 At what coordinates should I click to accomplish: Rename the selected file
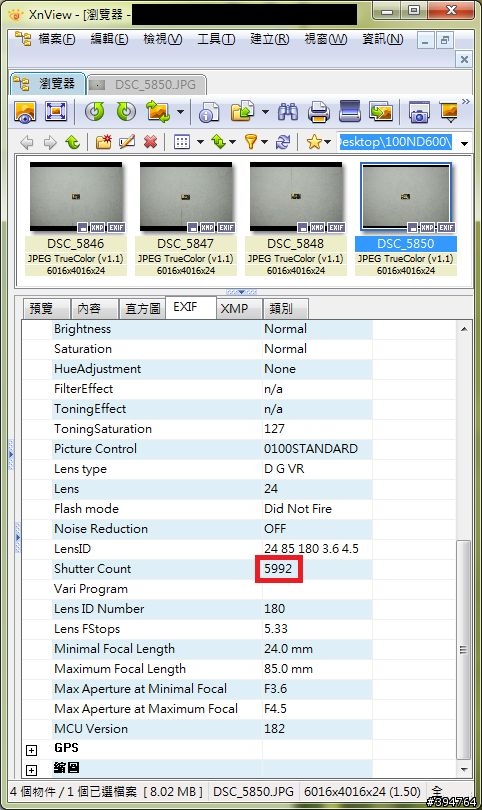pyautogui.click(x=127, y=142)
